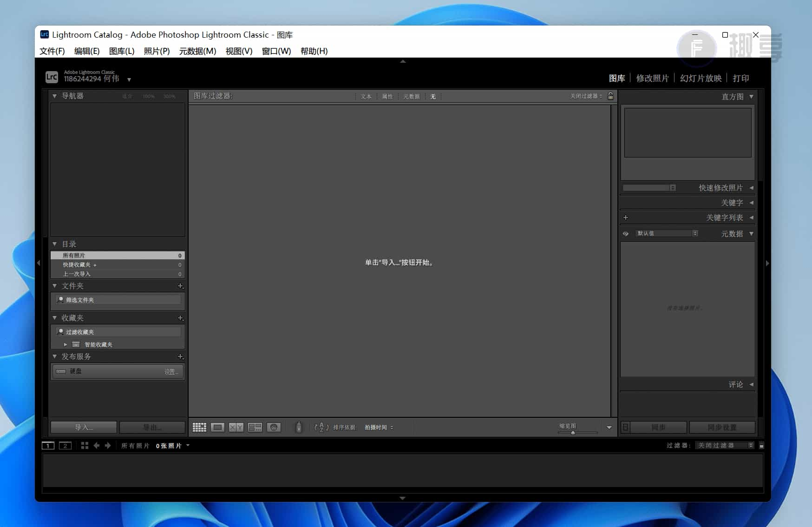Select 快捷收藏夹 catalog row

pyautogui.click(x=118, y=264)
